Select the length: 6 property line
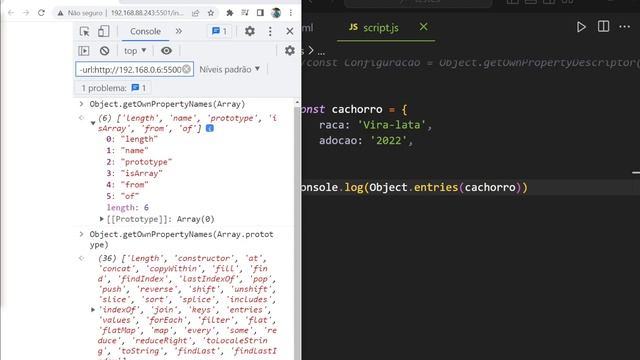The width and height of the screenshot is (640, 360). 128,208
